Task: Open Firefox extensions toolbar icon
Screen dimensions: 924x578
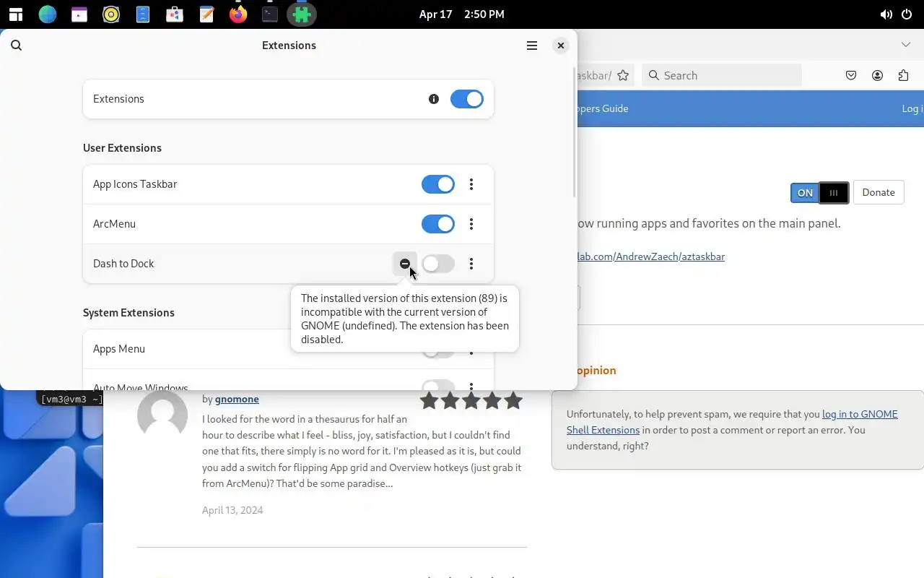Action: pyautogui.click(x=903, y=75)
